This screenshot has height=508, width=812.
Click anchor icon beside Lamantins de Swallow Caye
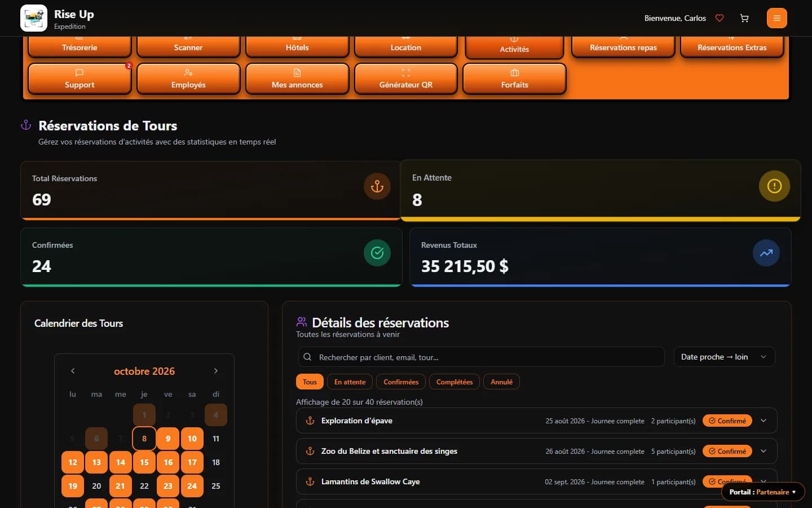[310, 481]
